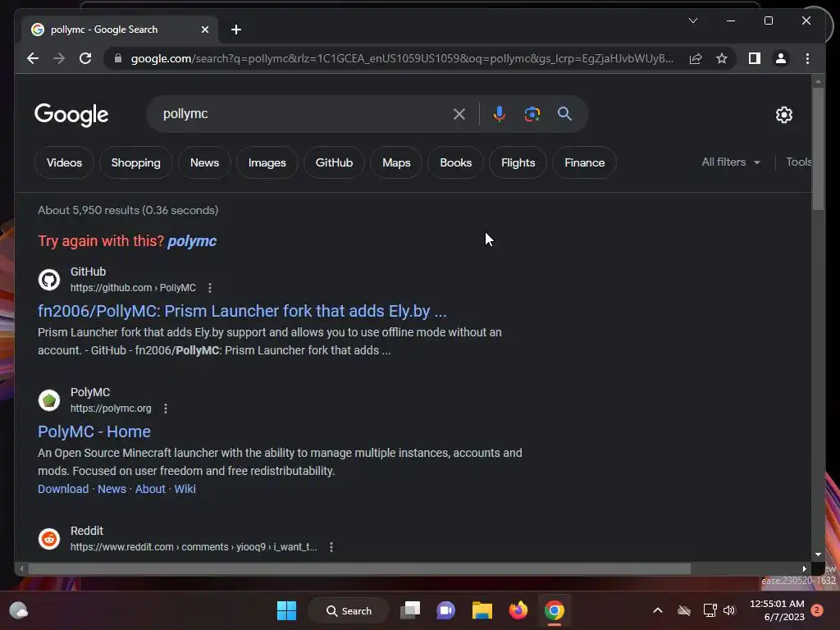Click the horizontal page scrollbar
This screenshot has width=840, height=630.
pyautogui.click(x=359, y=568)
